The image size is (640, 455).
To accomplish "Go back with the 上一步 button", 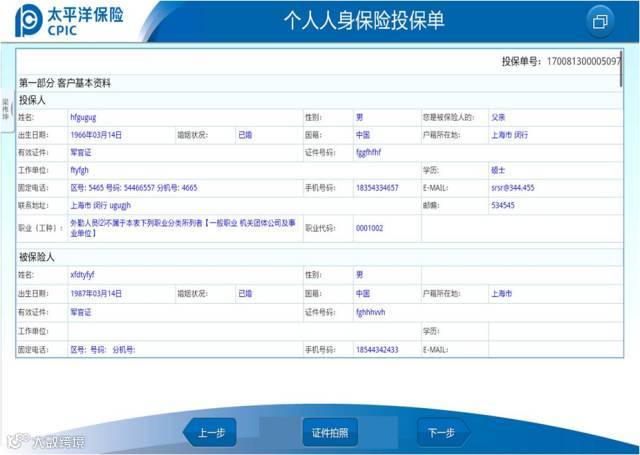I will (210, 433).
